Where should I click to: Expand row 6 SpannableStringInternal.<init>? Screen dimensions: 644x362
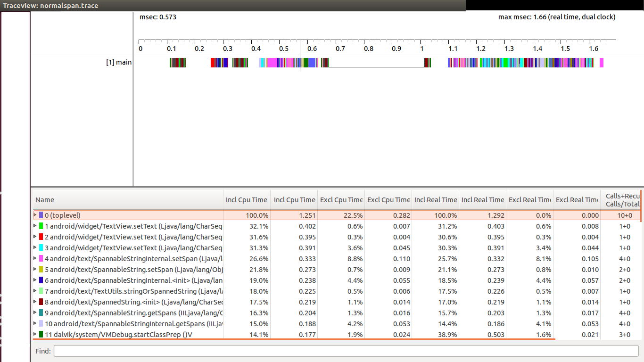(x=35, y=280)
